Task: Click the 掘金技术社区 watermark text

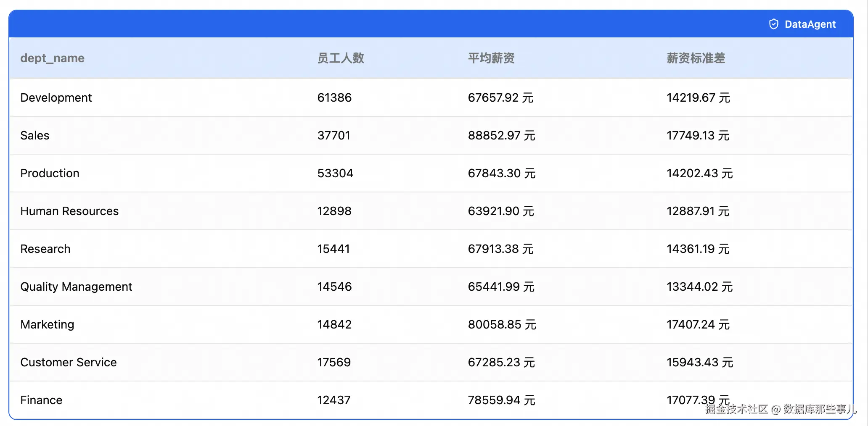Action: pyautogui.click(x=736, y=409)
